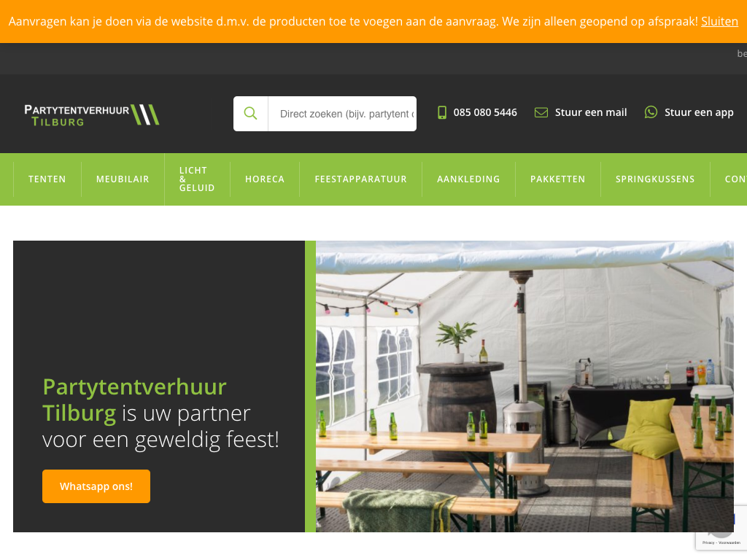The image size is (747, 560).
Task: Click the 085 080 5446 phone link
Action: click(485, 112)
